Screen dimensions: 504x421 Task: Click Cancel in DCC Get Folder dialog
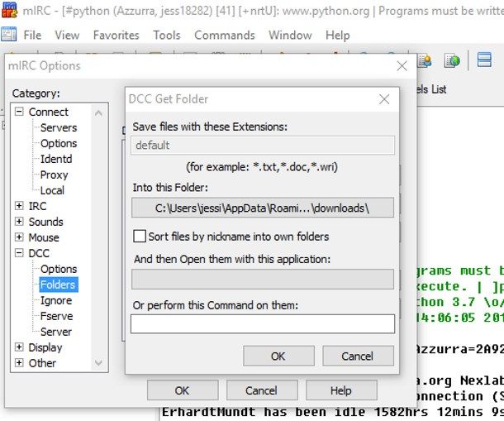(x=358, y=356)
